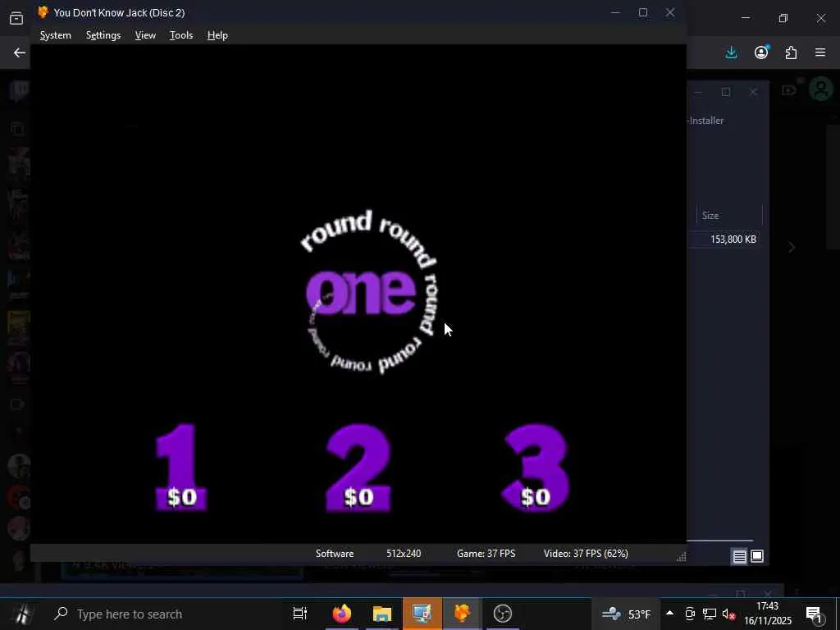Open Firefox account icon
The width and height of the screenshot is (840, 630).
pyautogui.click(x=761, y=52)
